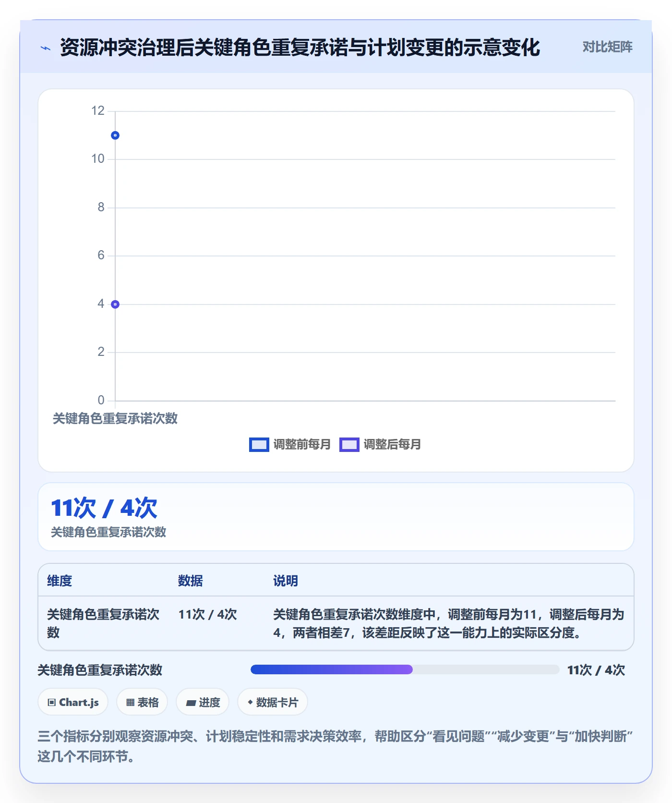Click the 11次 / 4次 cell in the table
The height and width of the screenshot is (803, 672).
(x=208, y=614)
